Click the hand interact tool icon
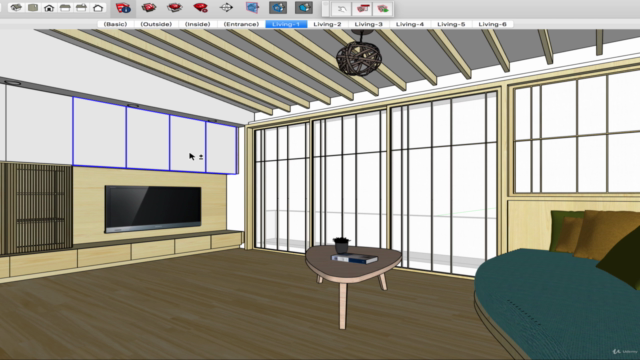The height and width of the screenshot is (360, 640). pos(342,9)
